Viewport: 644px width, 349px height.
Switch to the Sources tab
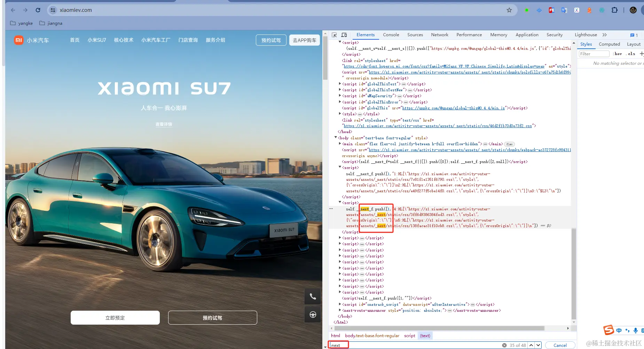click(415, 35)
